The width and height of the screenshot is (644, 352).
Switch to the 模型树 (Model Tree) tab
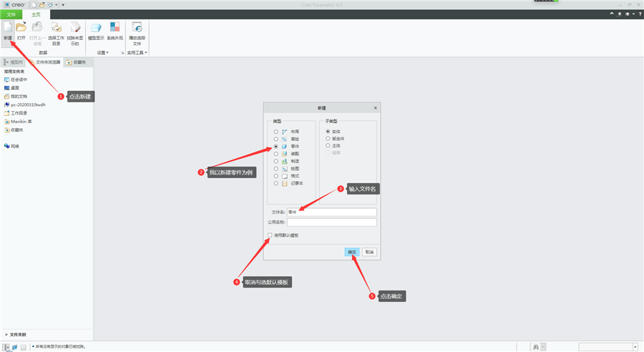tap(13, 62)
